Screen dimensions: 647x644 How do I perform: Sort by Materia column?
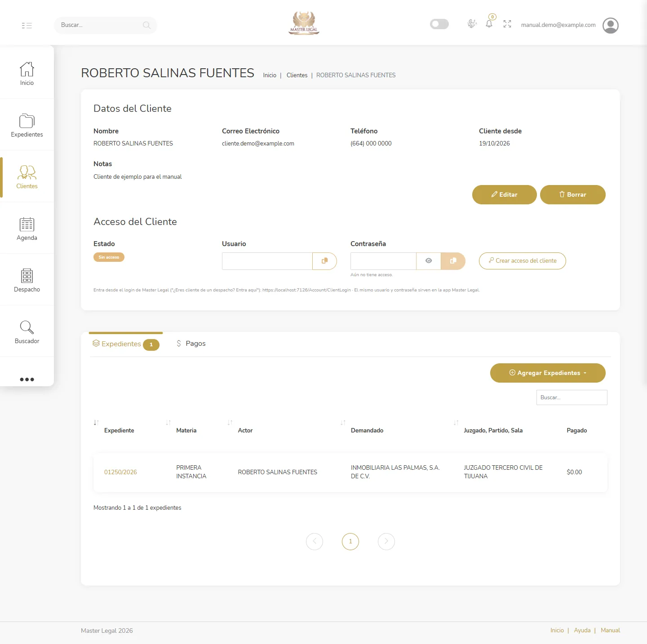(186, 430)
